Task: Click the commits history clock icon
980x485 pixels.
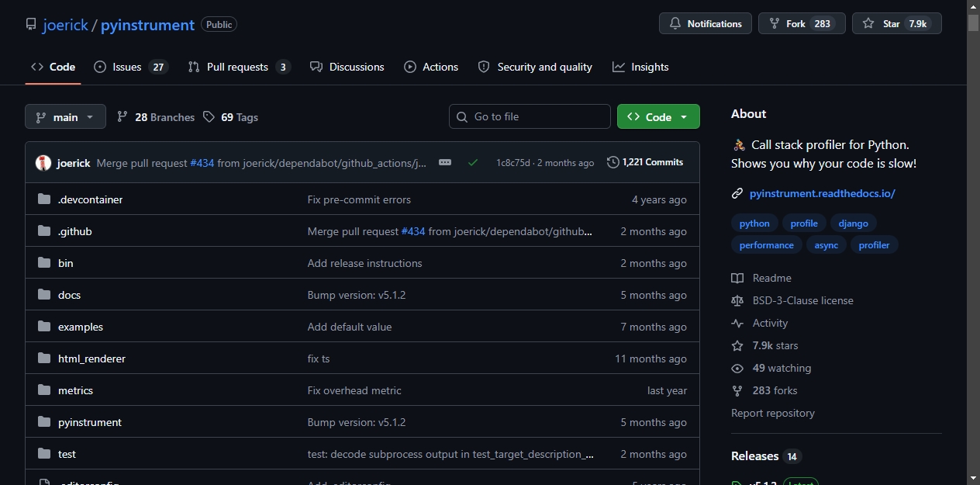Action: (x=613, y=162)
